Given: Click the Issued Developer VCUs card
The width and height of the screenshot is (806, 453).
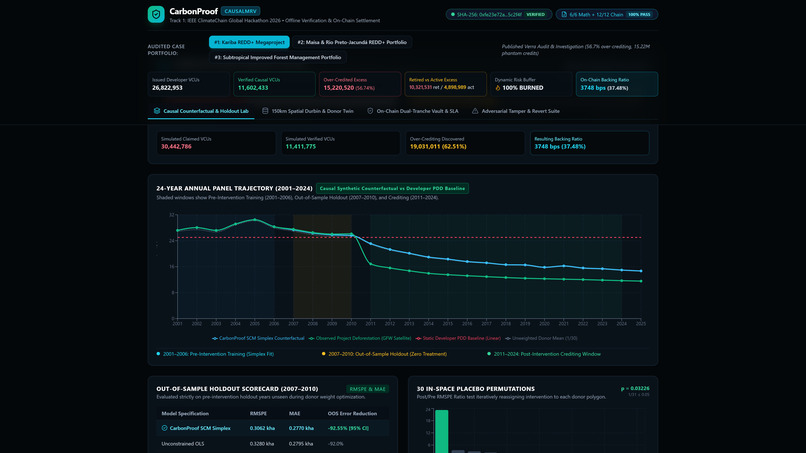Looking at the screenshot, I should pyautogui.click(x=188, y=84).
